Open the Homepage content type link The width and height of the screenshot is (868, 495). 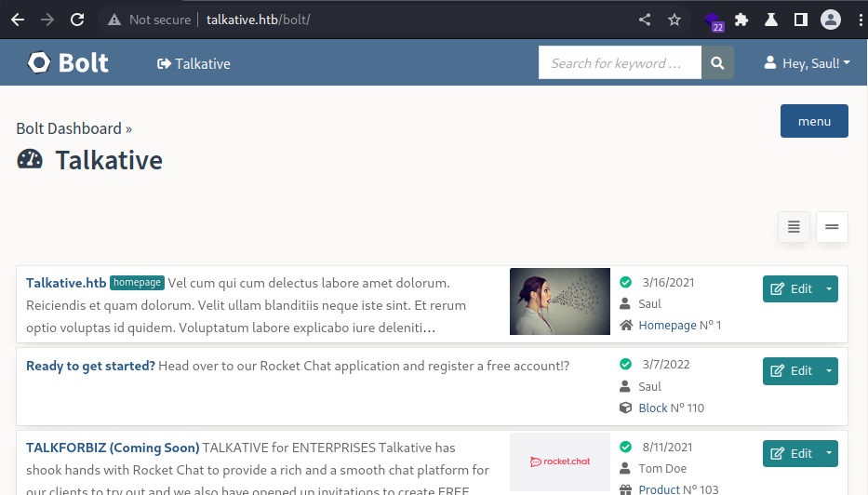[668, 325]
